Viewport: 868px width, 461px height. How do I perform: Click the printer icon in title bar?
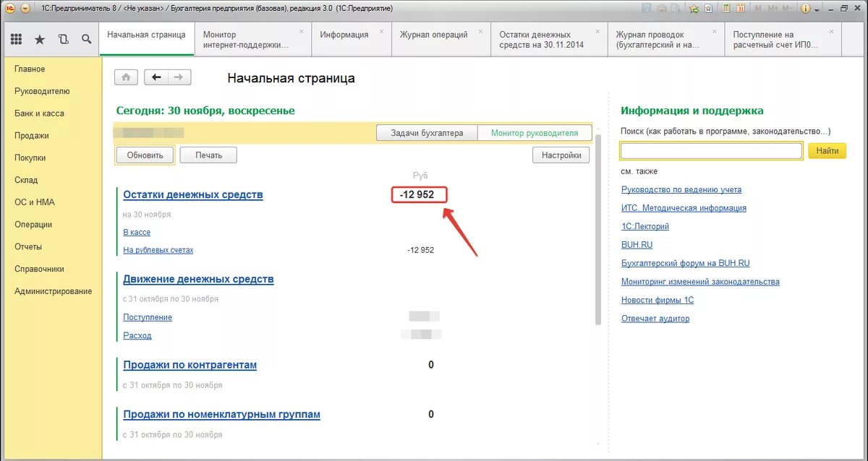coord(661,9)
